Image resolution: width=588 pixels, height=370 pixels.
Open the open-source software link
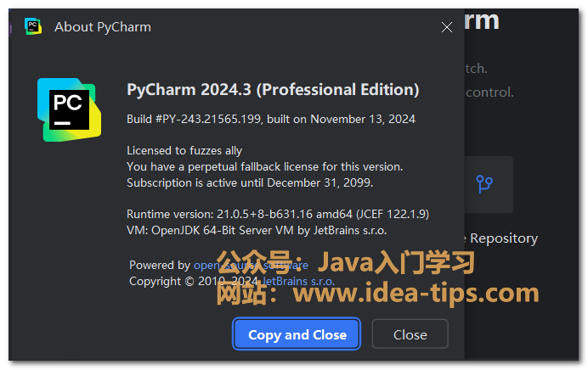coord(251,265)
